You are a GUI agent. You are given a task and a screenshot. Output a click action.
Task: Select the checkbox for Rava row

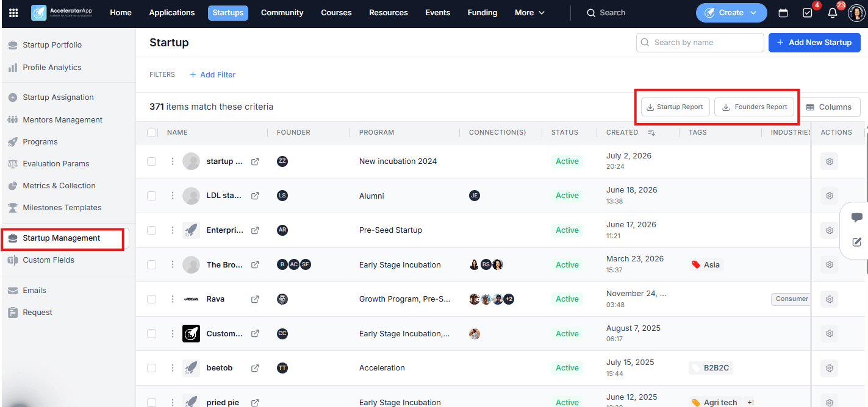click(152, 299)
